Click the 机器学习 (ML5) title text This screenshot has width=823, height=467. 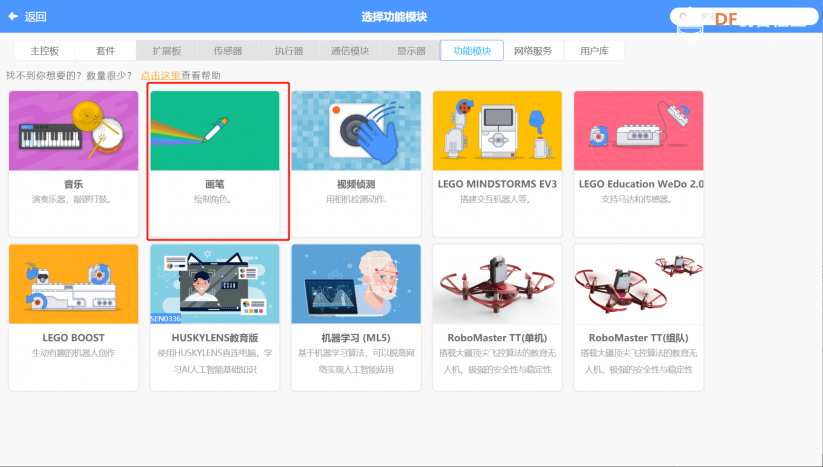coord(356,338)
